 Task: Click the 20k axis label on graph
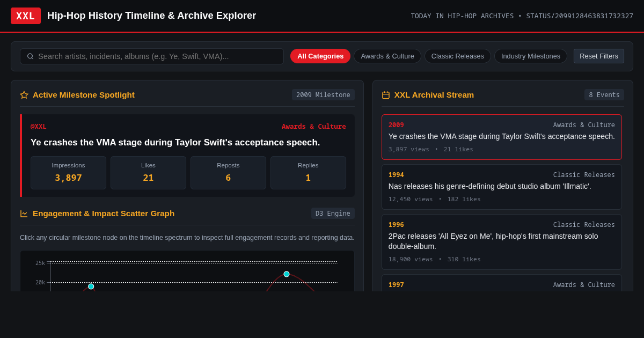point(40,282)
